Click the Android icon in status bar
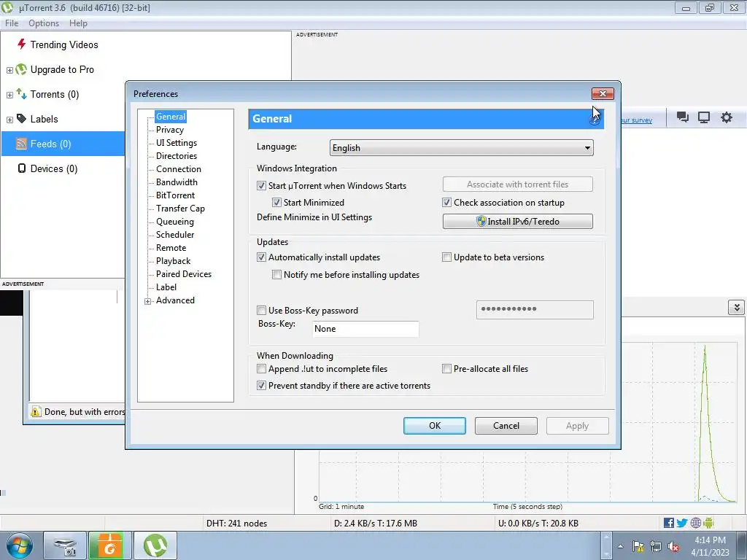Viewport: 747px width, 560px height. click(708, 523)
